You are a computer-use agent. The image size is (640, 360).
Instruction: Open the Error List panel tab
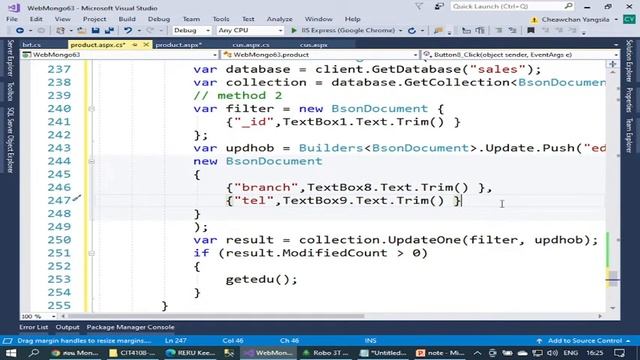[33, 327]
